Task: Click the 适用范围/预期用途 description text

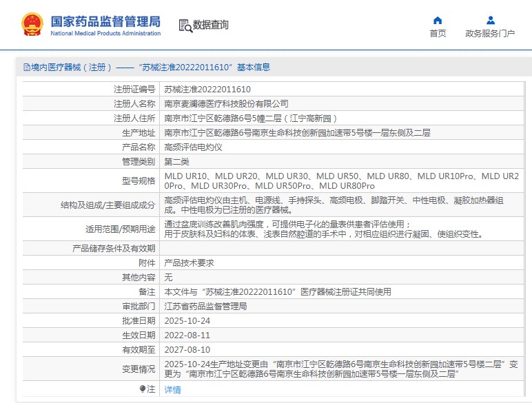Action: point(324,229)
